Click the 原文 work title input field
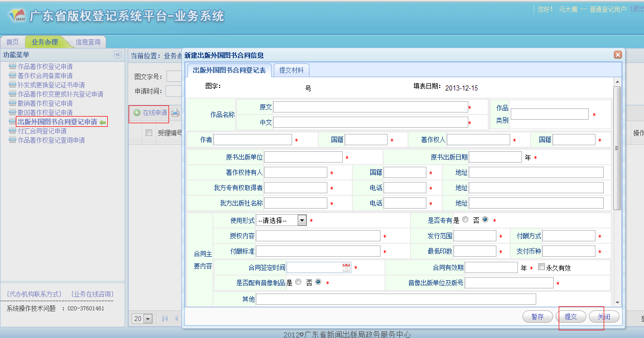This screenshot has height=338, width=644. (x=370, y=107)
